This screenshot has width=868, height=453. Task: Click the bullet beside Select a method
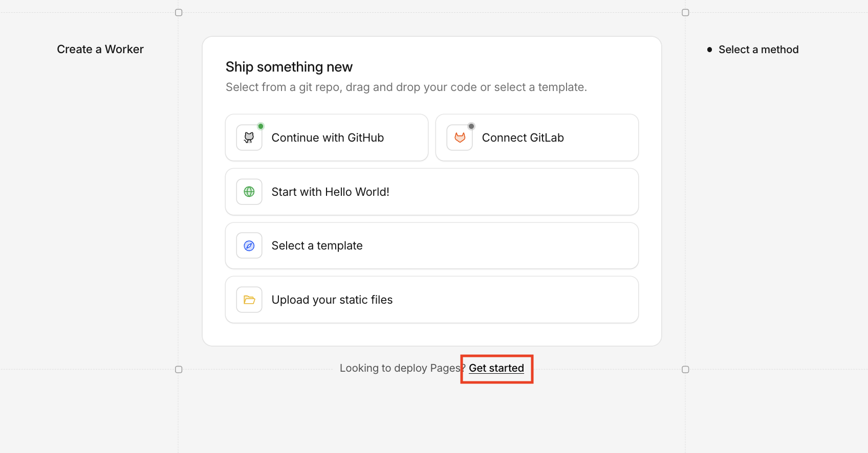(709, 50)
